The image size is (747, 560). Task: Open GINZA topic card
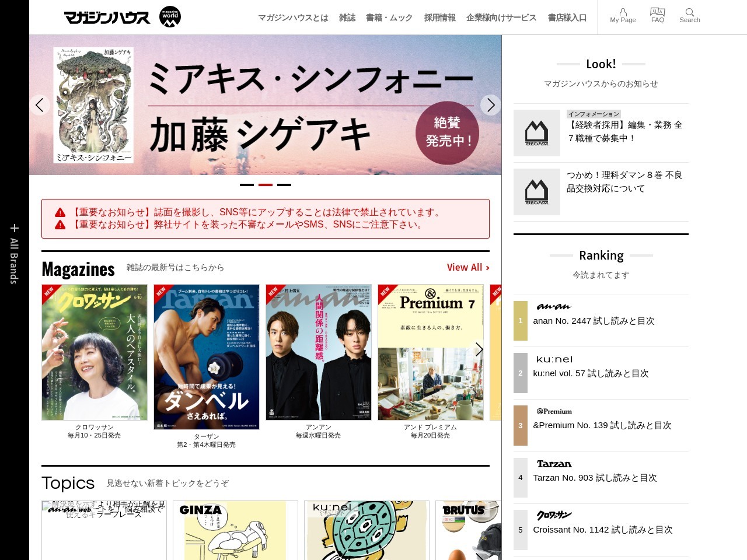[235, 530]
